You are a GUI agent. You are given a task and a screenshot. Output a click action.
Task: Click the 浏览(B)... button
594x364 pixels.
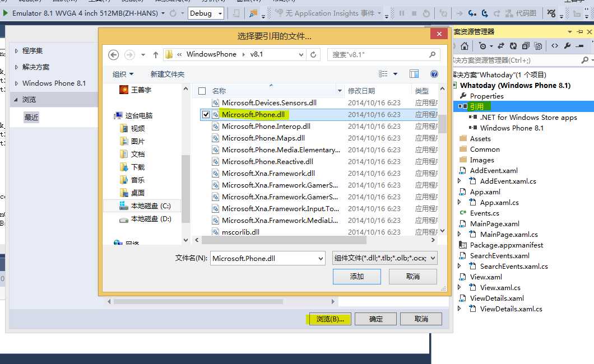(x=330, y=319)
